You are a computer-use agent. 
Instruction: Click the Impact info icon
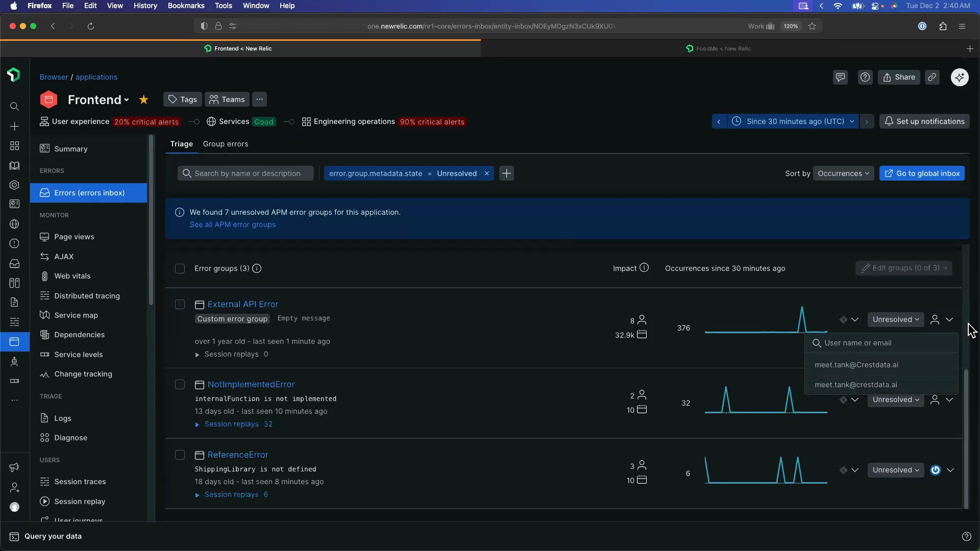(644, 268)
